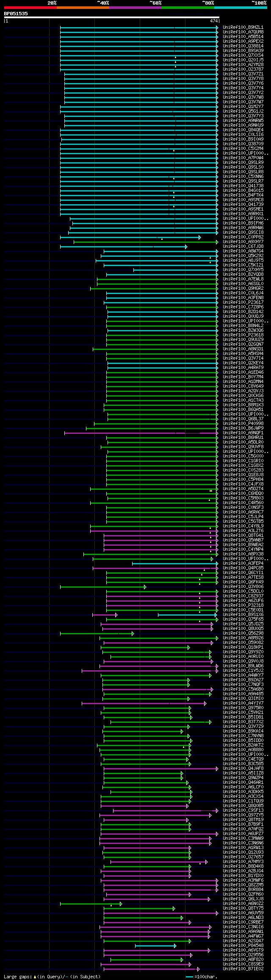Select the UniRef100_Q56Z98 label

click(243, 633)
